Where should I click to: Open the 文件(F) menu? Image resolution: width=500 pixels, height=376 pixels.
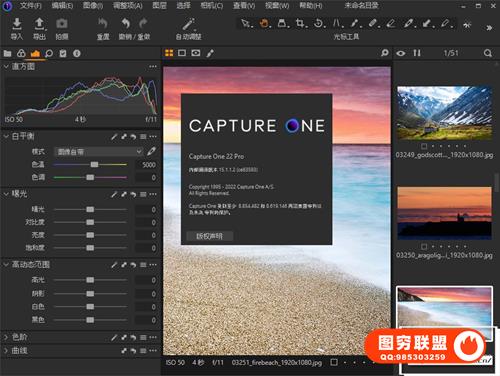(x=31, y=5)
